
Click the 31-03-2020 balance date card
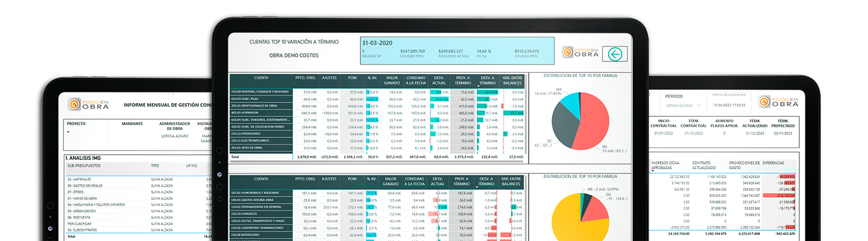point(458,51)
